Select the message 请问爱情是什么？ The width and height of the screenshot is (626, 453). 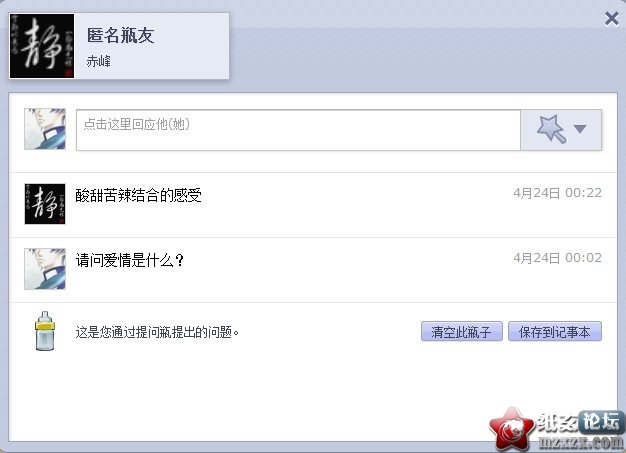(x=130, y=261)
